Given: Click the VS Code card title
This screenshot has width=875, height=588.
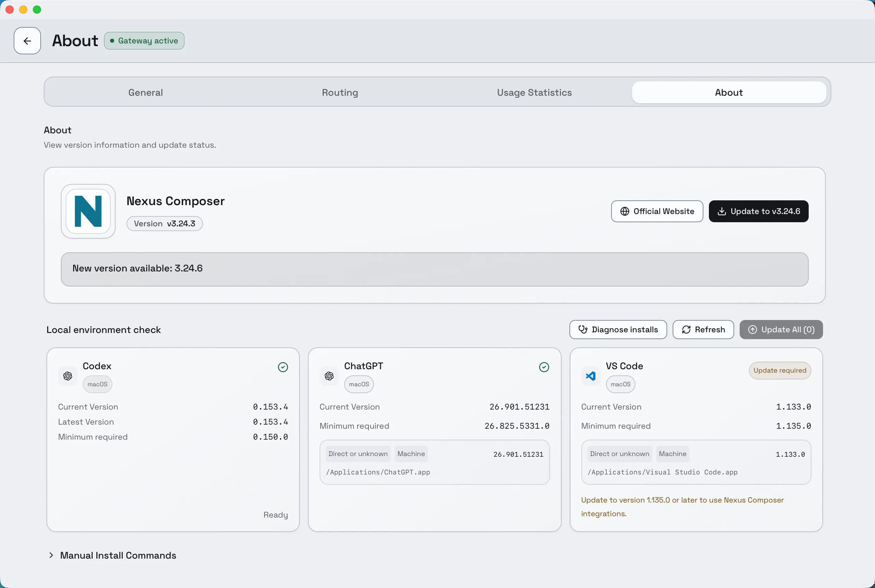Looking at the screenshot, I should point(624,366).
